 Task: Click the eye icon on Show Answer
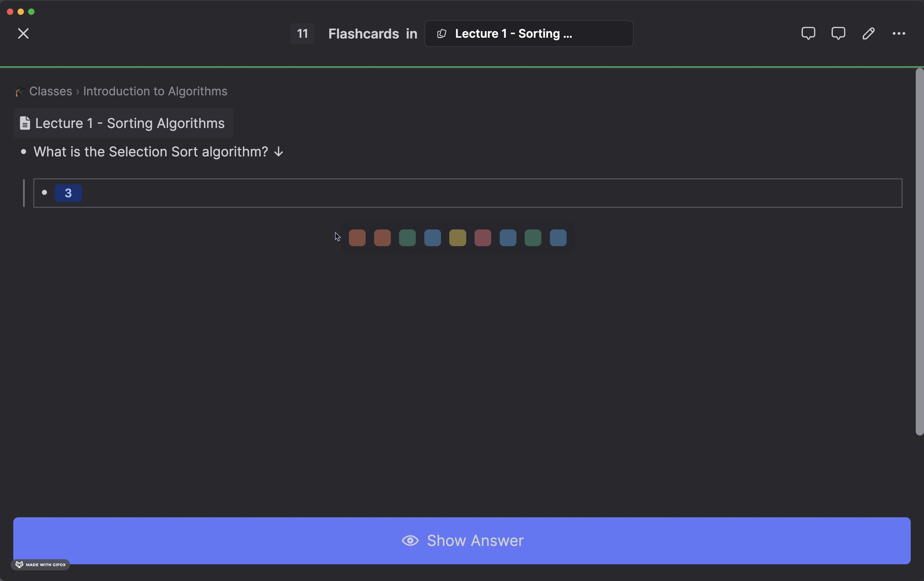coord(410,540)
